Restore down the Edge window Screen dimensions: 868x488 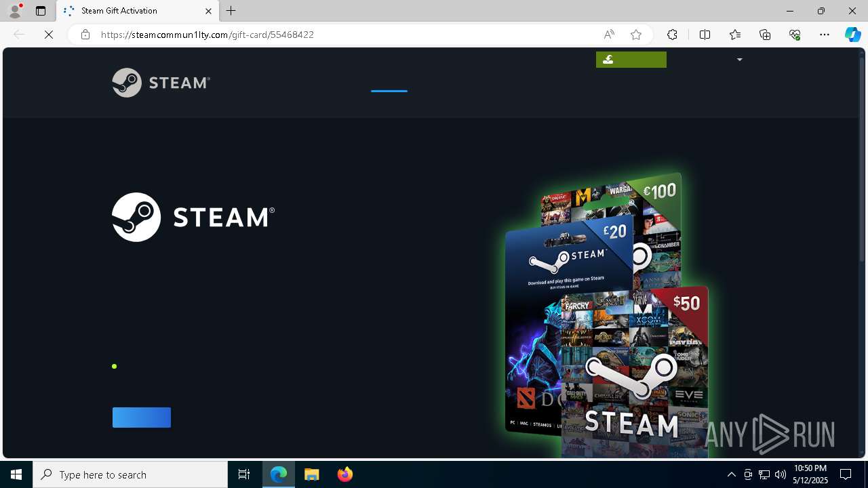(821, 11)
